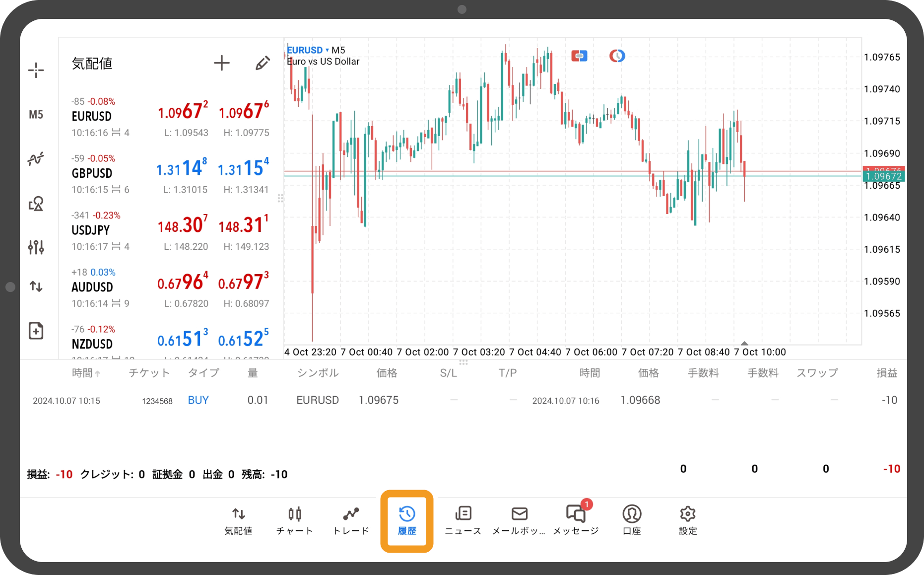
Task: Click the new order document-plus icon
Action: pos(36,331)
